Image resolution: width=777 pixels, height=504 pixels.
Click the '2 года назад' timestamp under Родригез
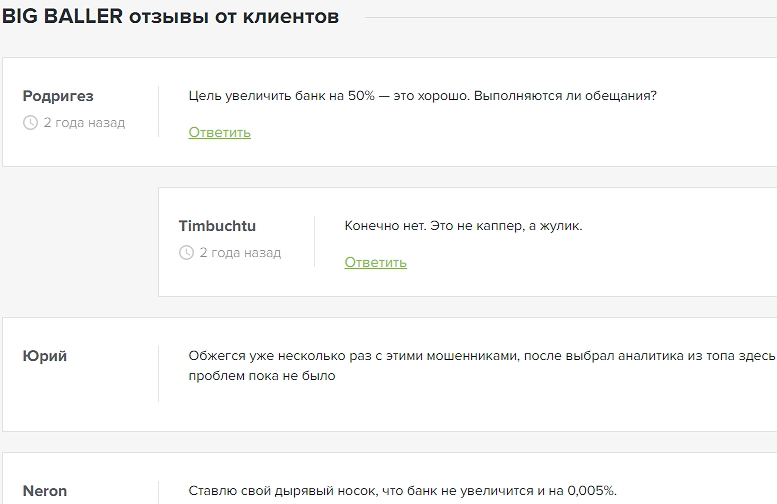coord(84,123)
